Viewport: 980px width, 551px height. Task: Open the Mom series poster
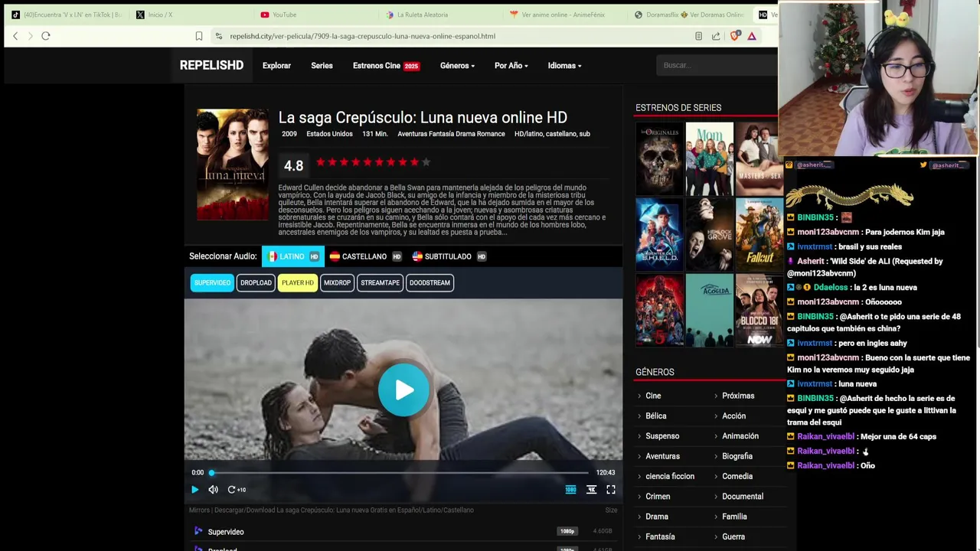(x=709, y=158)
